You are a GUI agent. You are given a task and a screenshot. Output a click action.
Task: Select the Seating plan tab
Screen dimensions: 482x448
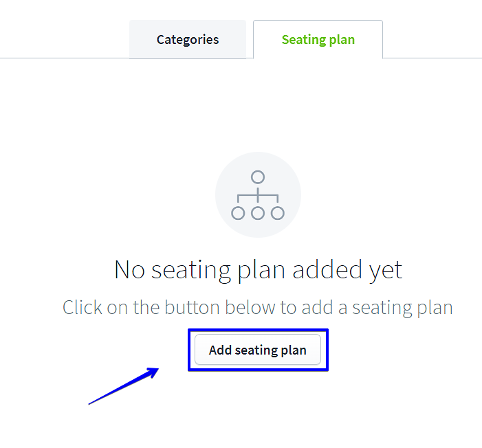(x=318, y=39)
